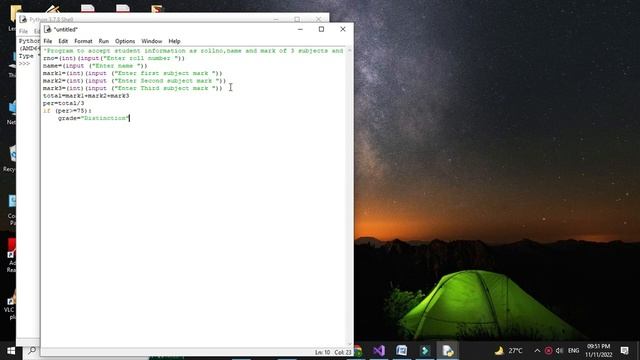Open the volume control in tray
Viewport: 640px width, 360px height.
pos(560,351)
